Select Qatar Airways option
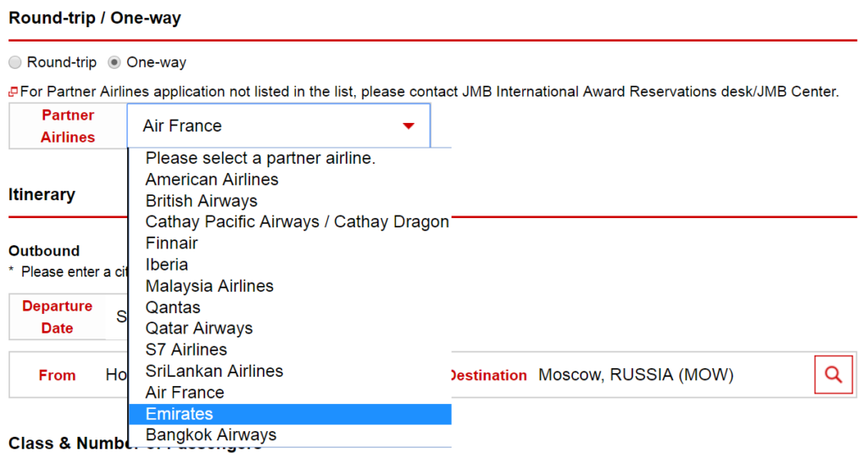The height and width of the screenshot is (459, 868). [290, 328]
